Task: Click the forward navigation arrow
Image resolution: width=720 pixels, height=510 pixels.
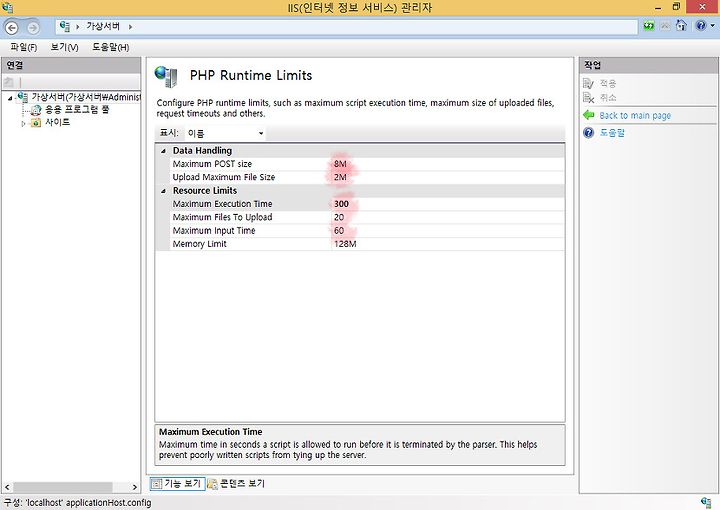Action: [33, 28]
